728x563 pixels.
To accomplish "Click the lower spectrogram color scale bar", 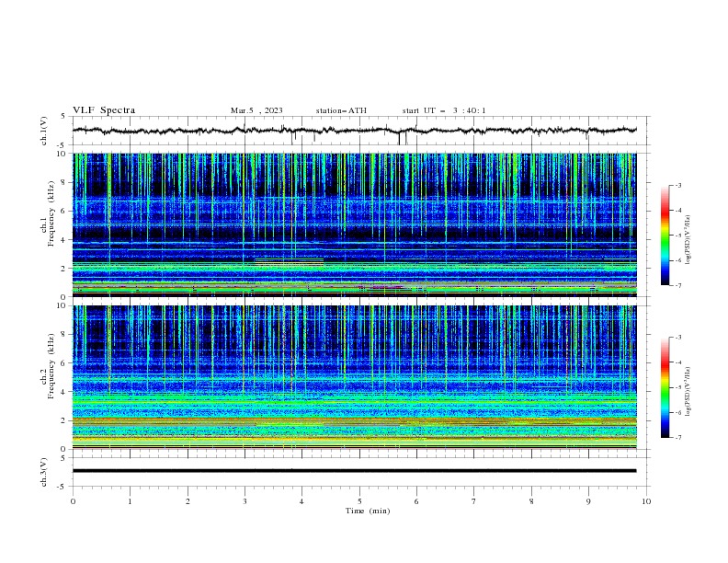I will pos(665,387).
